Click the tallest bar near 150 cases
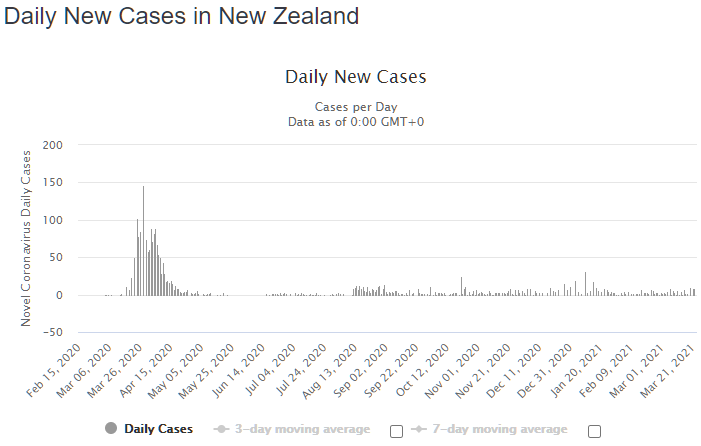The width and height of the screenshot is (701, 446). [x=143, y=240]
